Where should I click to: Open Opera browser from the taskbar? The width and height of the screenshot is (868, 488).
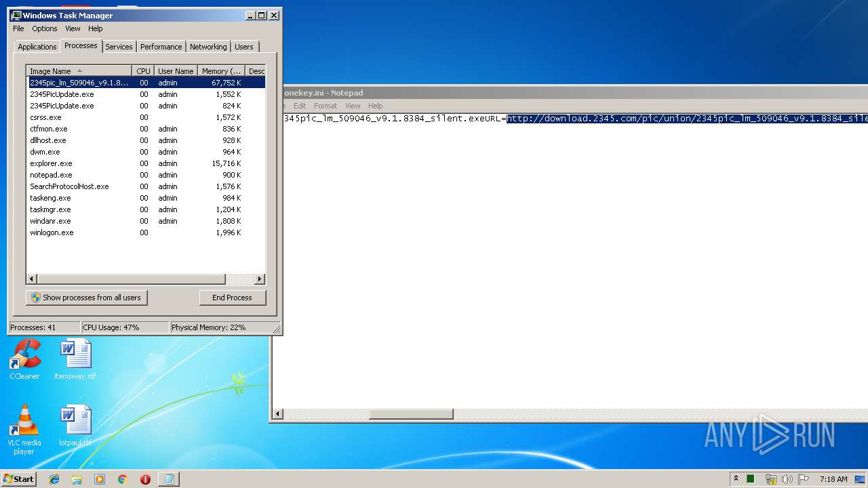click(145, 479)
